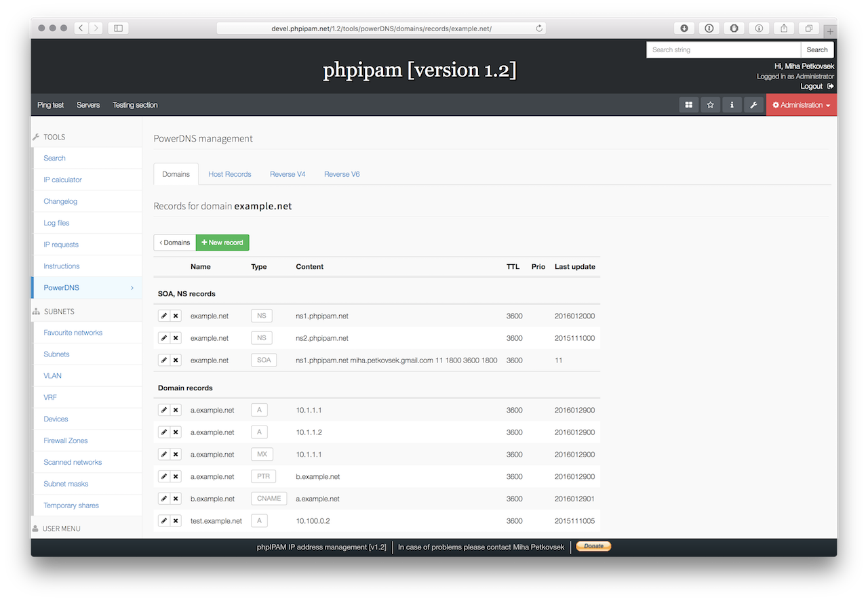Open the Administration dropdown menu
The width and height of the screenshot is (868, 601).
click(x=802, y=105)
